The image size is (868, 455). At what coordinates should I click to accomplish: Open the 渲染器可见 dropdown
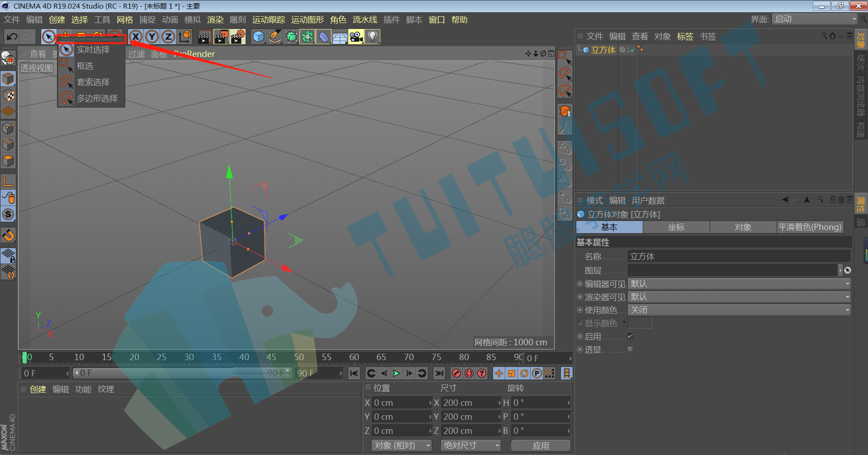pos(739,297)
